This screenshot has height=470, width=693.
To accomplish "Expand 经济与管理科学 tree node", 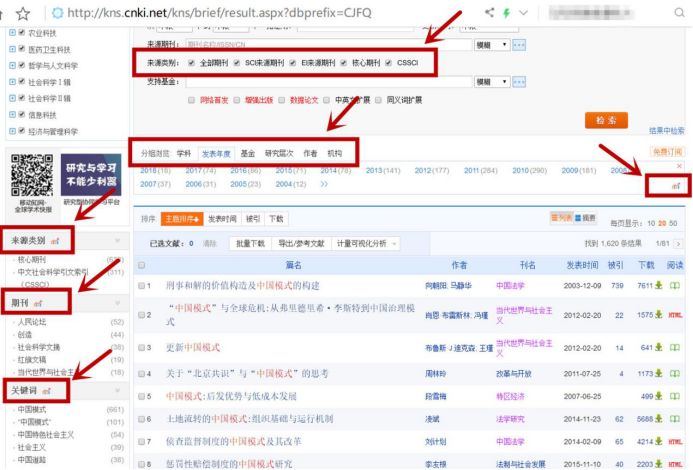I will click(12, 131).
